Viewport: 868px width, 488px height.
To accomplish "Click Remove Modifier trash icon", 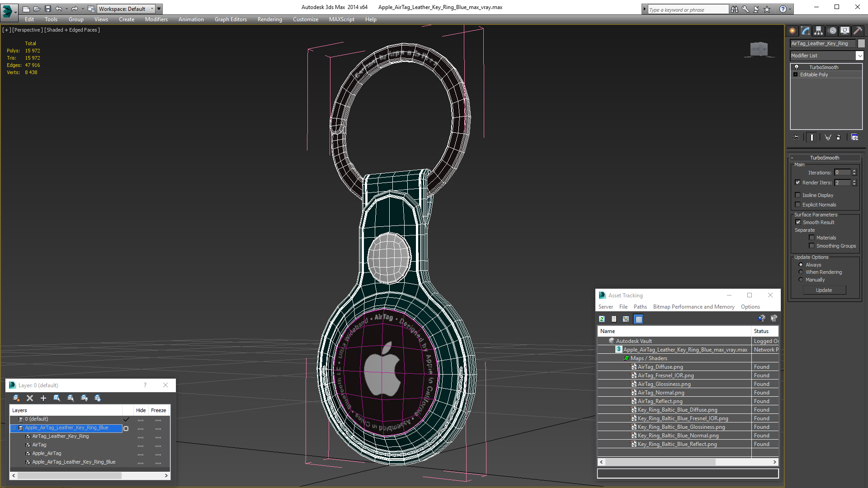I will point(839,137).
